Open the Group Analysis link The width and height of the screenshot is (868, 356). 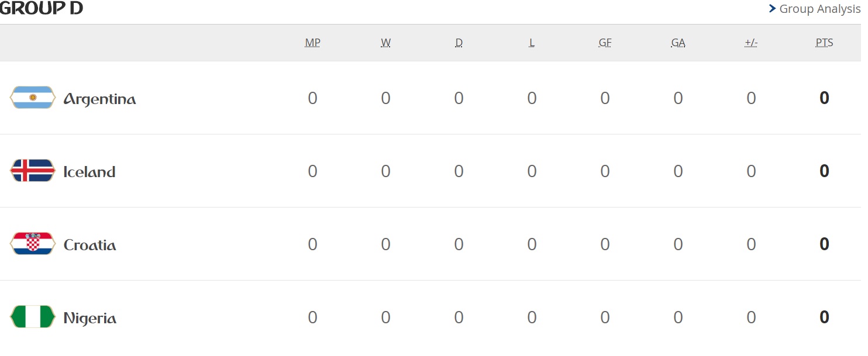819,9
